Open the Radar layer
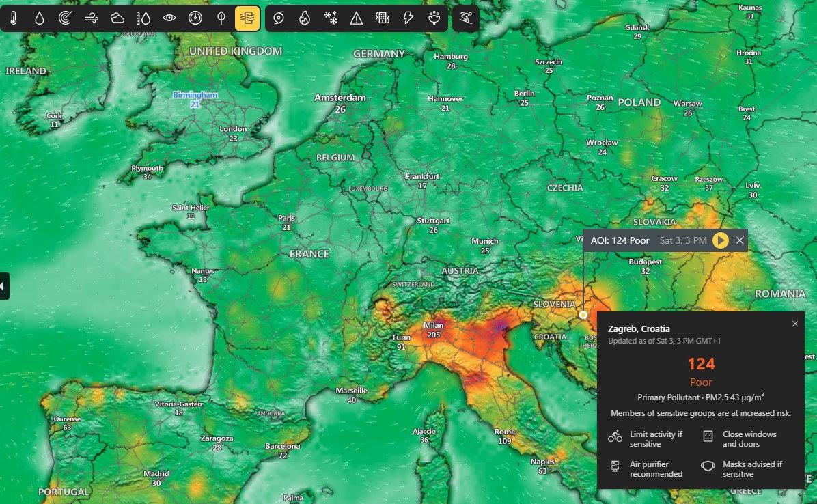This screenshot has width=817, height=504. pos(66,18)
